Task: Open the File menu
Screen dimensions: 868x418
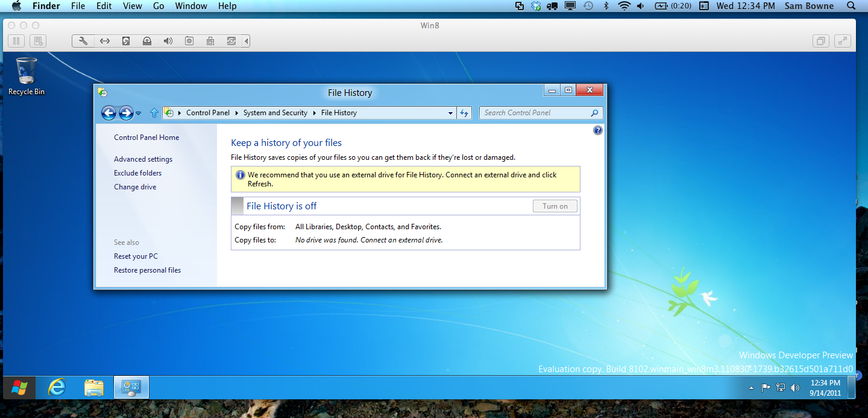Action: [x=78, y=6]
